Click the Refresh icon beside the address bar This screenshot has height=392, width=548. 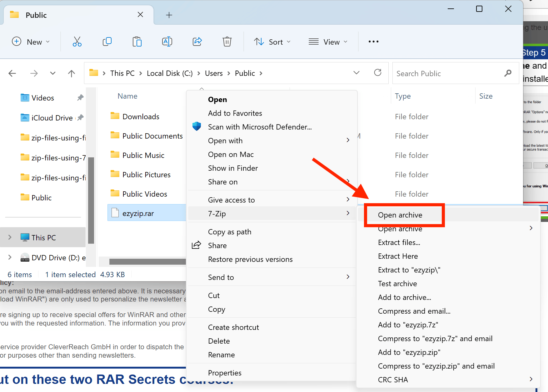pos(378,73)
